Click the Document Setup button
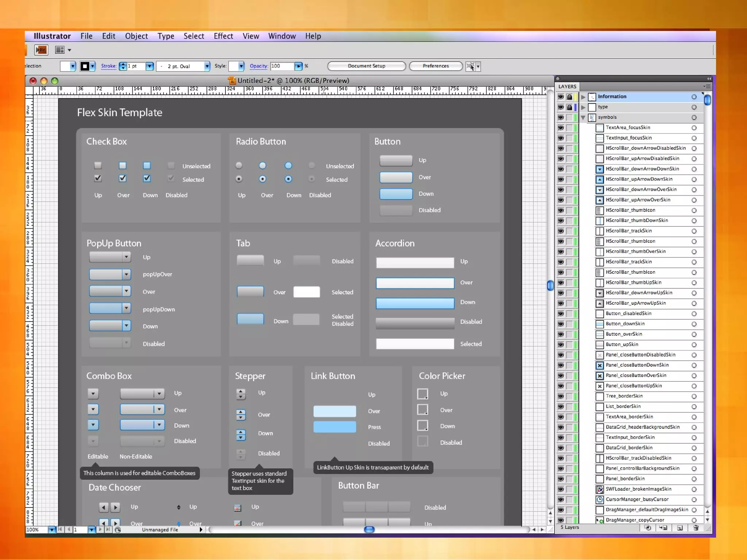This screenshot has height=560, width=747. click(367, 66)
